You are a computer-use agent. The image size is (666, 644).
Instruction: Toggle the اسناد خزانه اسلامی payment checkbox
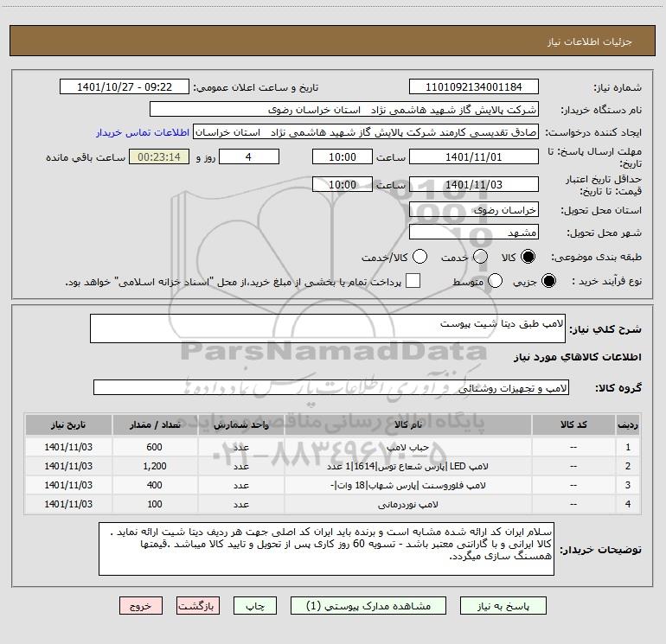(413, 281)
